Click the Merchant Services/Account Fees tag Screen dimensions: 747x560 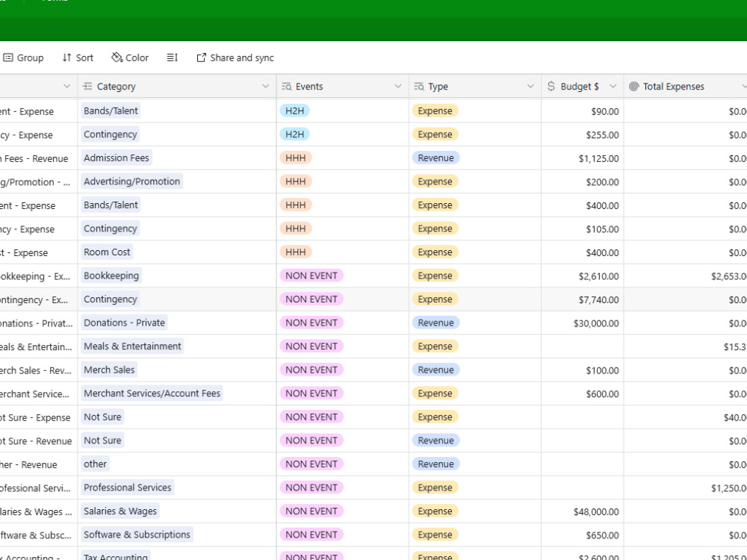(152, 393)
